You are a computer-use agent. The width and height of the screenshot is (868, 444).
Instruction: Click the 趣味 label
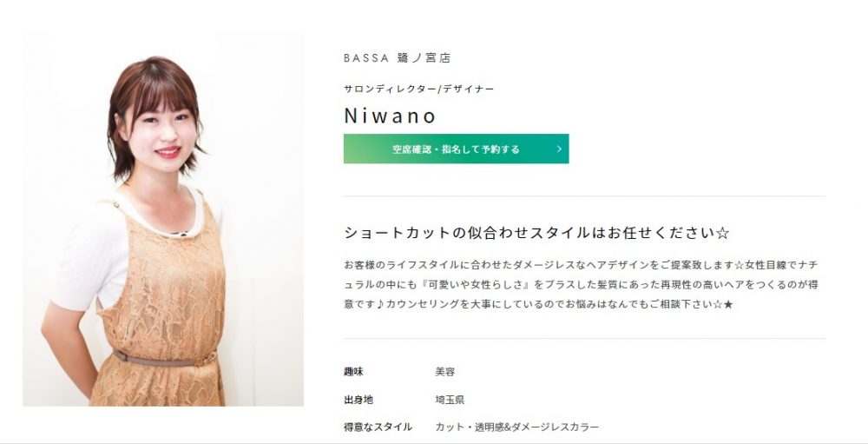pyautogui.click(x=353, y=372)
